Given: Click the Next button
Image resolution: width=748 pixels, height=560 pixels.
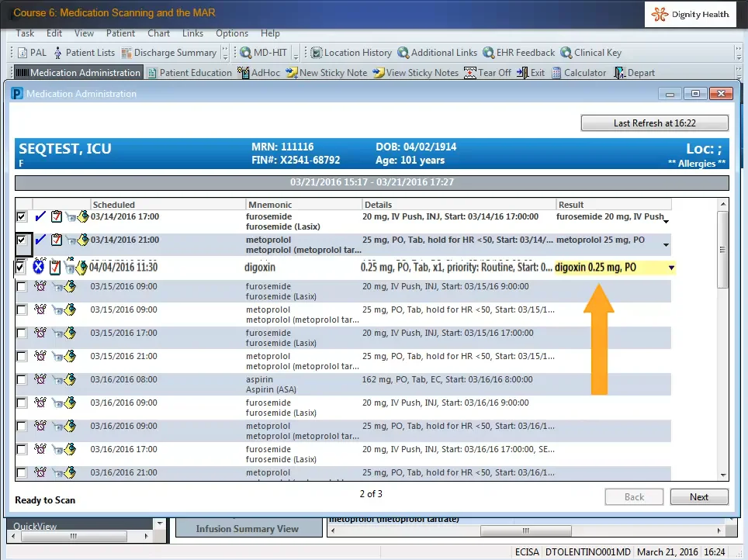Looking at the screenshot, I should (698, 497).
